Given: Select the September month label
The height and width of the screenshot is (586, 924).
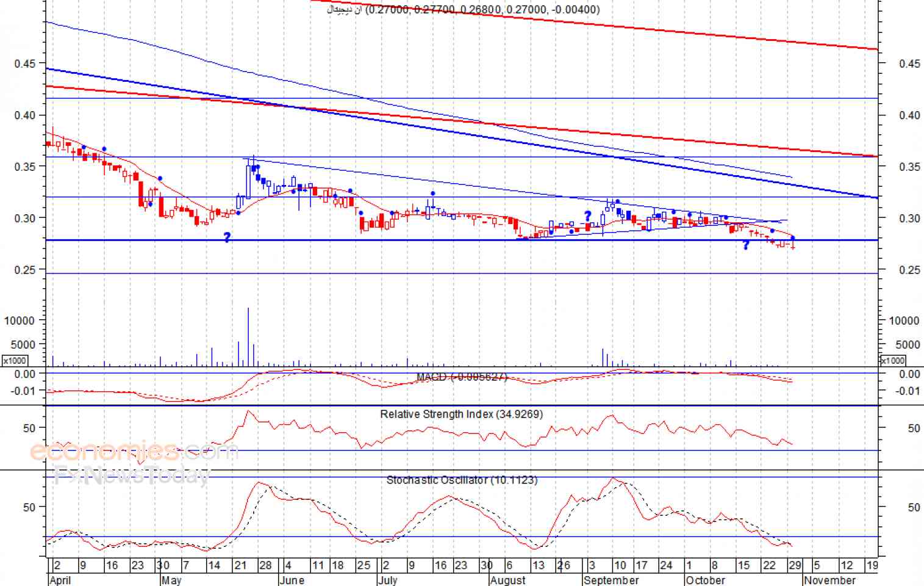Looking at the screenshot, I should coord(611,580).
